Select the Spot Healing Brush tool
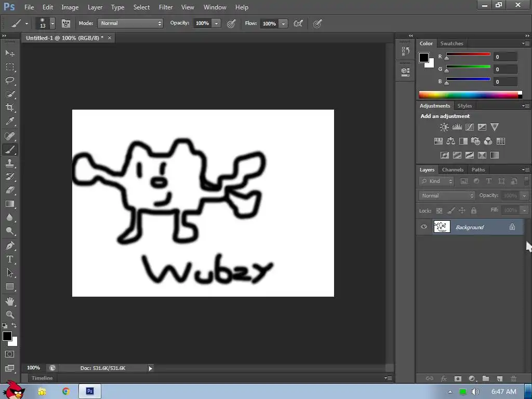 point(10,136)
